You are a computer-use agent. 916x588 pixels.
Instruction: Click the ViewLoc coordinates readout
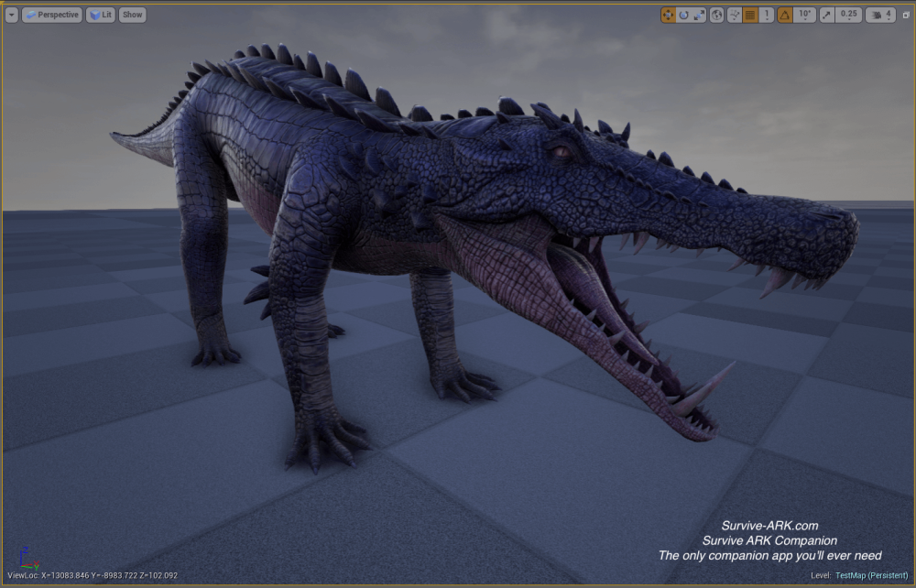(x=93, y=576)
